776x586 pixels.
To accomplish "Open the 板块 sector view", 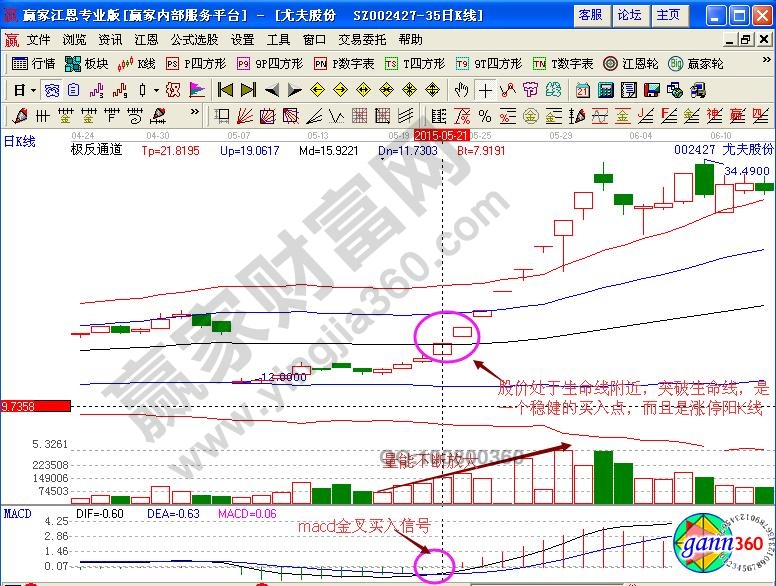I will click(x=87, y=63).
